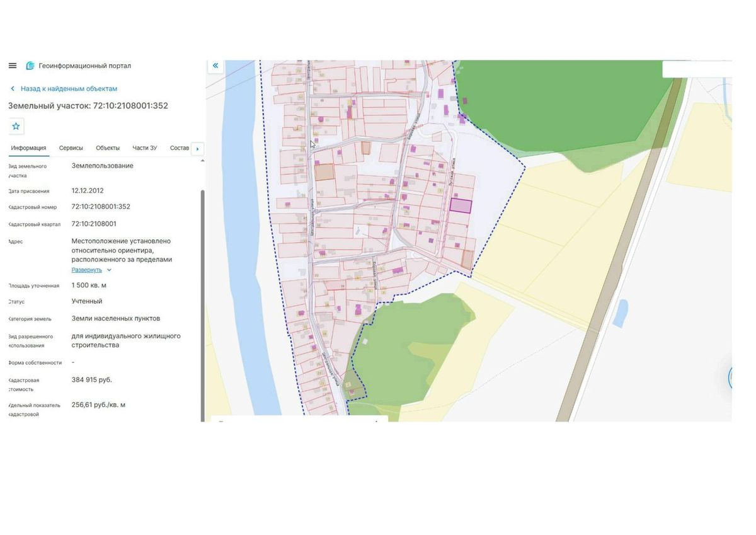Image resolution: width=756 pixels, height=535 pixels.
Task: Click the back chevron next to Назад
Action: click(12, 89)
